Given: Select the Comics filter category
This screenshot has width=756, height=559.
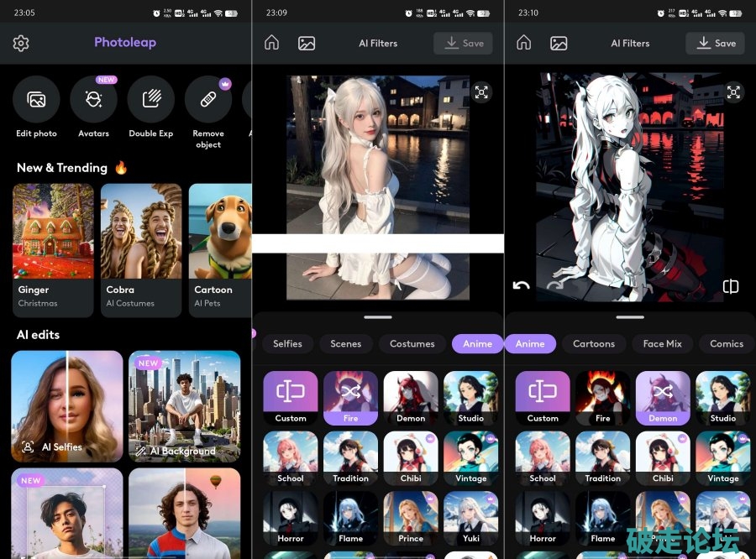Looking at the screenshot, I should click(x=726, y=343).
